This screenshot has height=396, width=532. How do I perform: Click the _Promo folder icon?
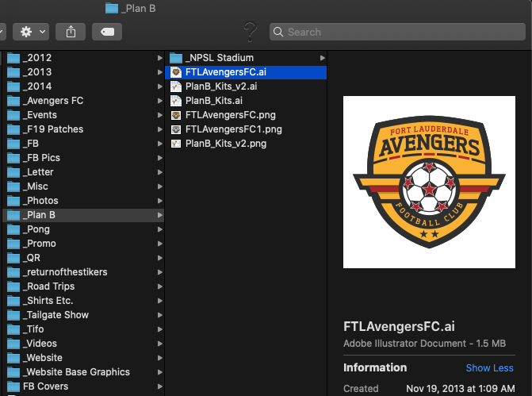13,244
